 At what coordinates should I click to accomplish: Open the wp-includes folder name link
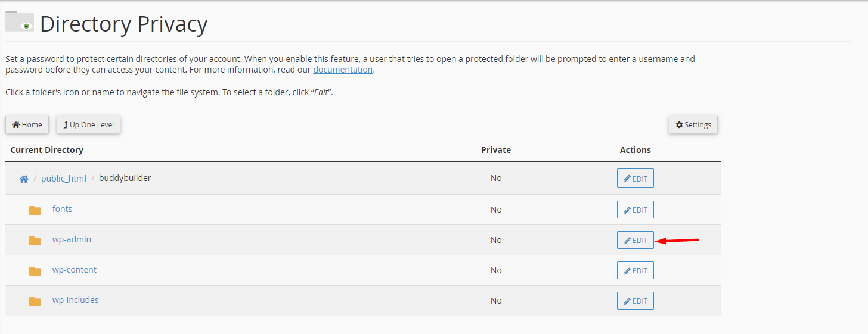[76, 300]
